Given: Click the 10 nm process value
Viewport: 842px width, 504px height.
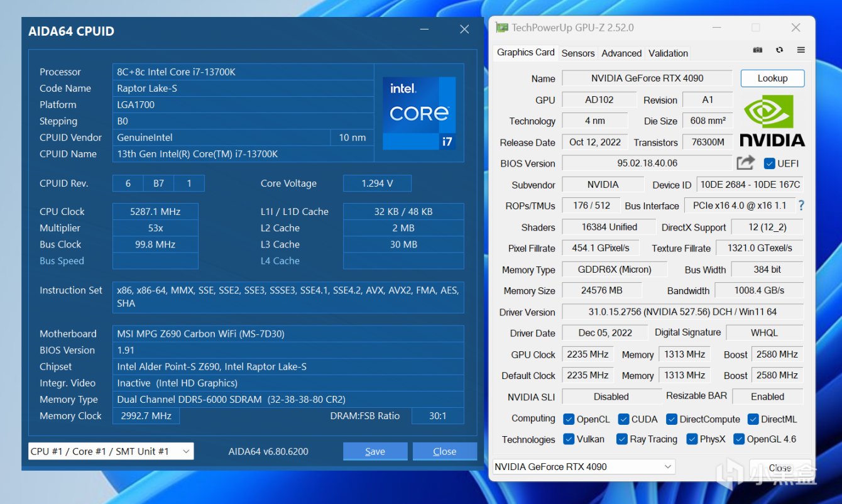Looking at the screenshot, I should point(353,137).
